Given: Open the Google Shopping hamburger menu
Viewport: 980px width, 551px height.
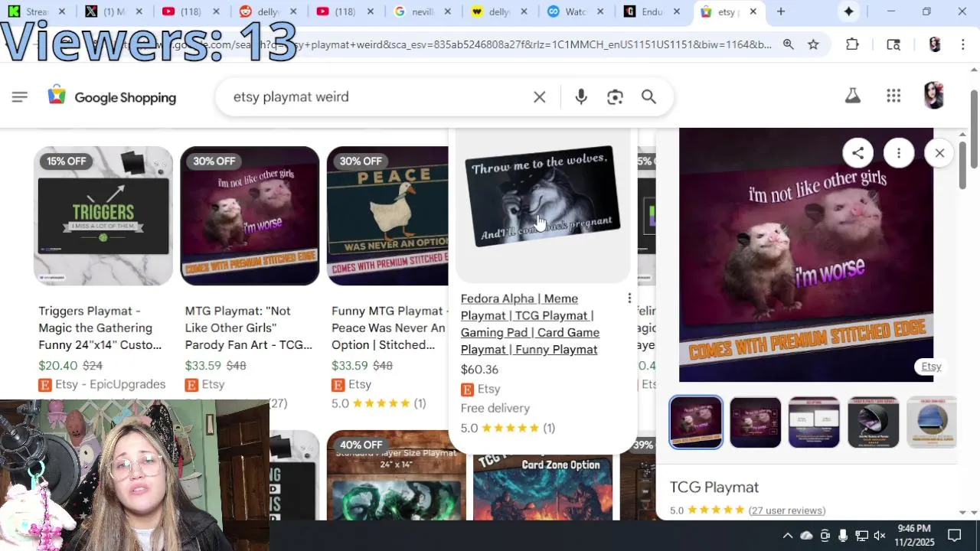Looking at the screenshot, I should tap(20, 96).
